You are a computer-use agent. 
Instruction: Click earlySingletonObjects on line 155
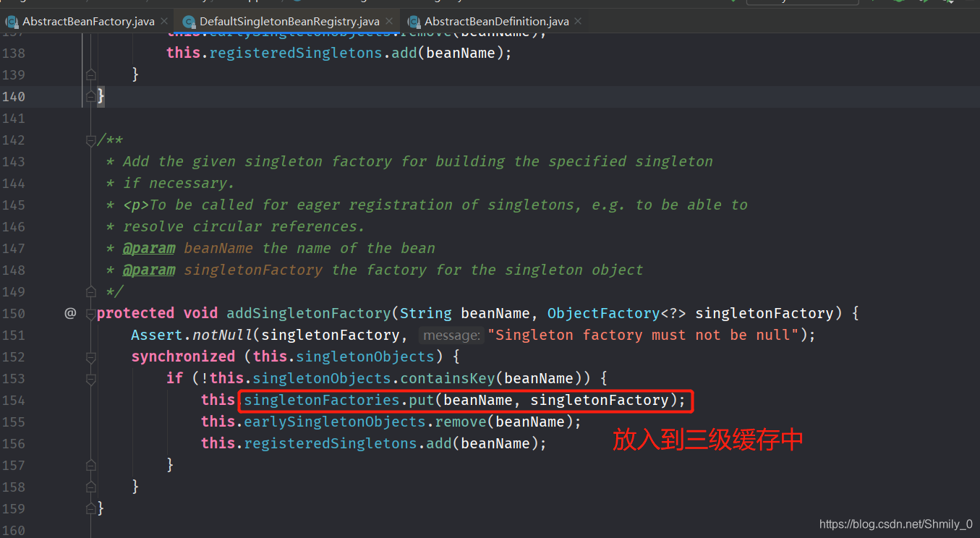pyautogui.click(x=335, y=422)
